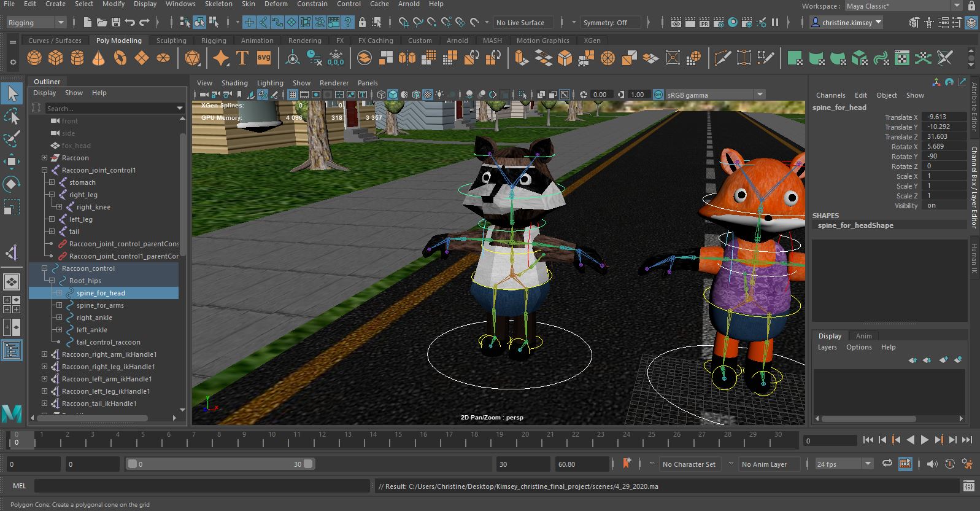The width and height of the screenshot is (980, 511).
Task: Select right_ankle in the Outliner
Action: pyautogui.click(x=95, y=318)
